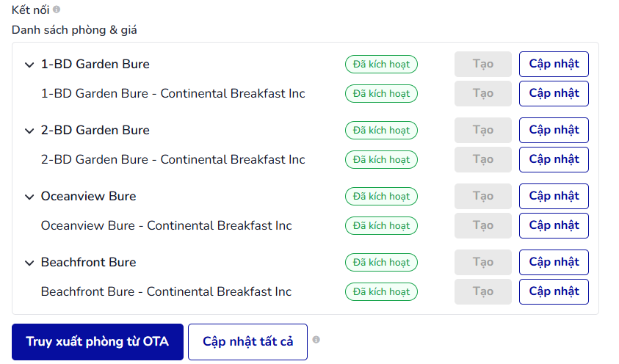This screenshot has height=364, width=619.
Task: Update the Beachfront Bure room
Action: click(554, 262)
